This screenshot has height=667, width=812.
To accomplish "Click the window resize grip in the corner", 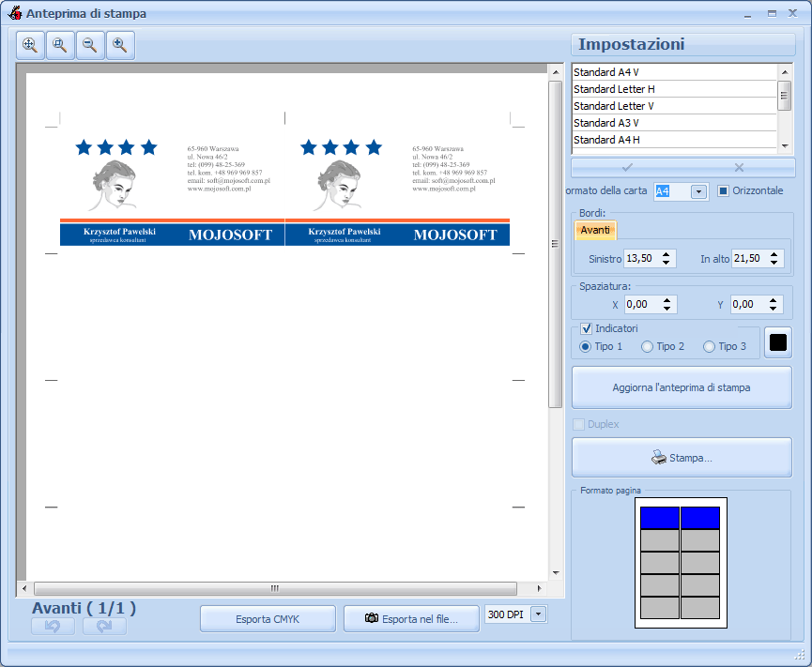I will coord(800,655).
